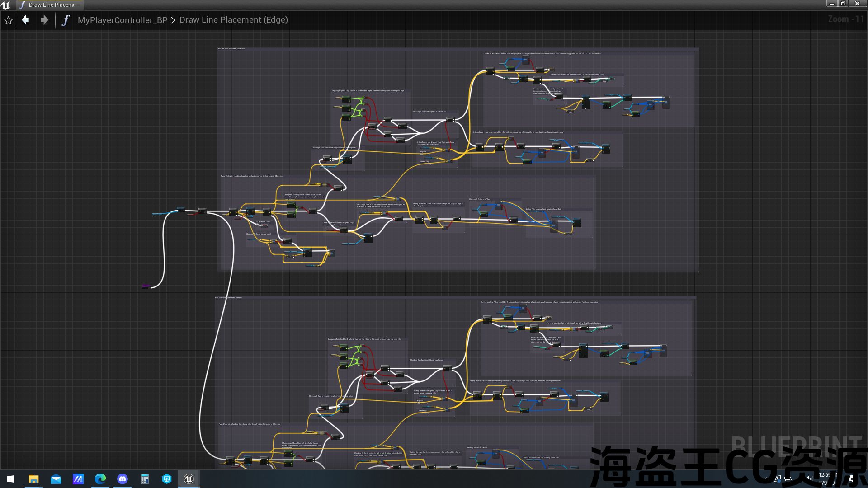Open the Mail app from the taskbar
This screenshot has width=868, height=488.
tap(56, 479)
